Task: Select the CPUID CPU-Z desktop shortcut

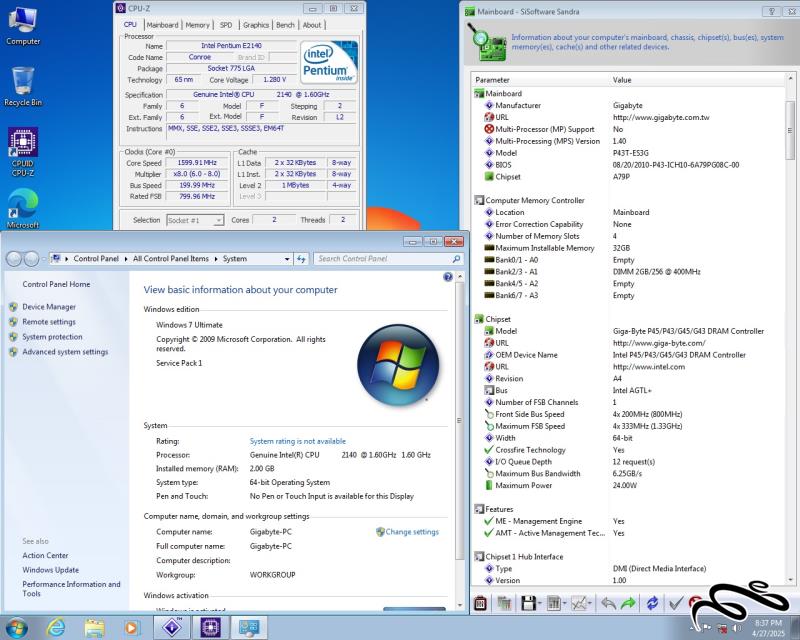Action: point(22,152)
